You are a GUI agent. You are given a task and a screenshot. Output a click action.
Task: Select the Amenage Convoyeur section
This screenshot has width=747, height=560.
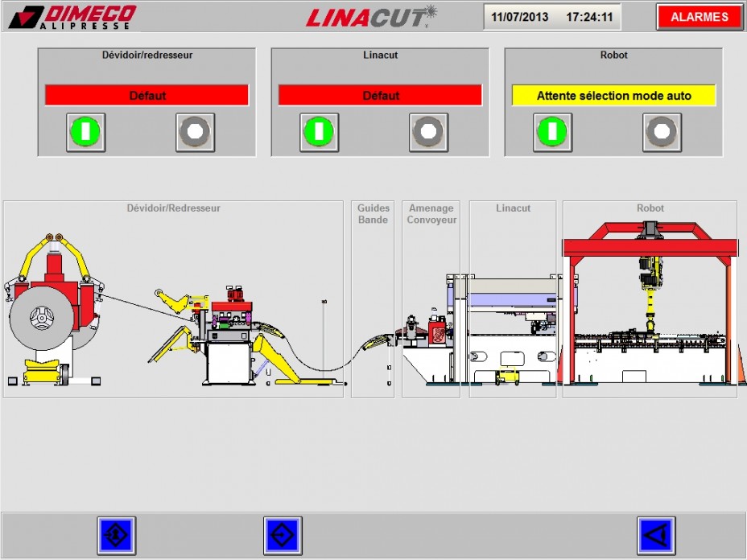(431, 299)
